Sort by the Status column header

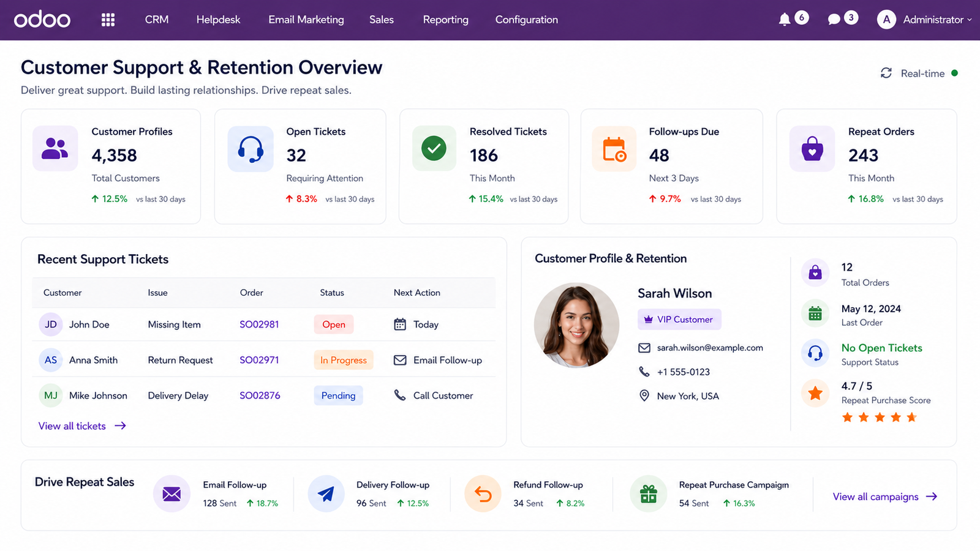pyautogui.click(x=332, y=293)
